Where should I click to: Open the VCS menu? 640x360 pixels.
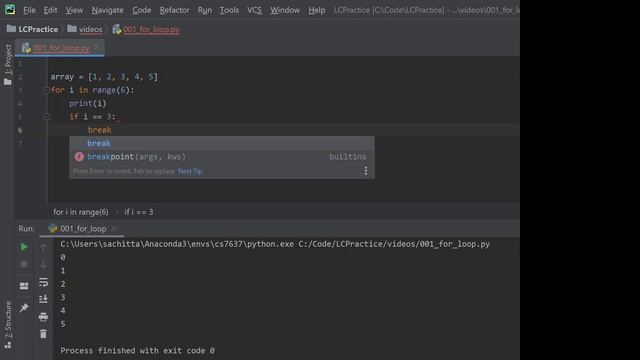254,10
